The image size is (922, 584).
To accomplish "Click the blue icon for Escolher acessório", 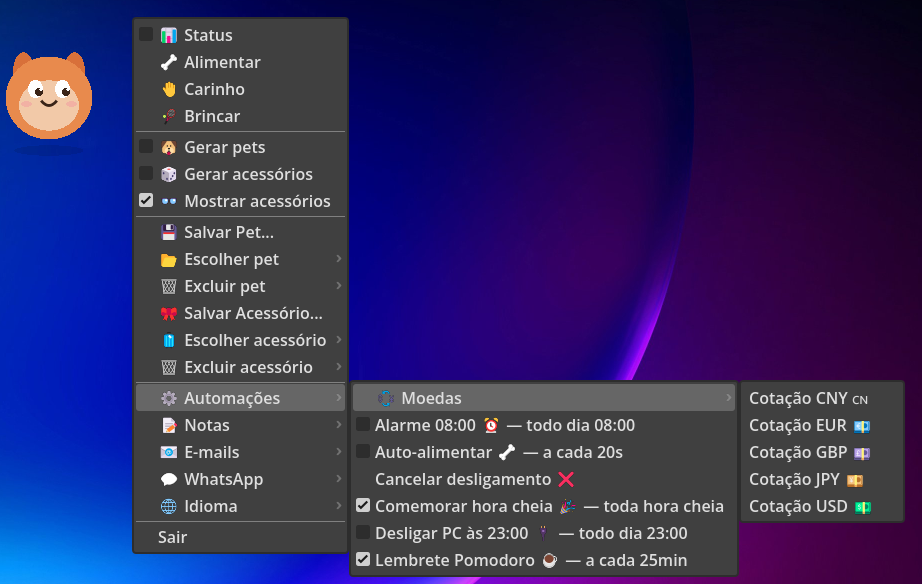I will click(x=169, y=341).
